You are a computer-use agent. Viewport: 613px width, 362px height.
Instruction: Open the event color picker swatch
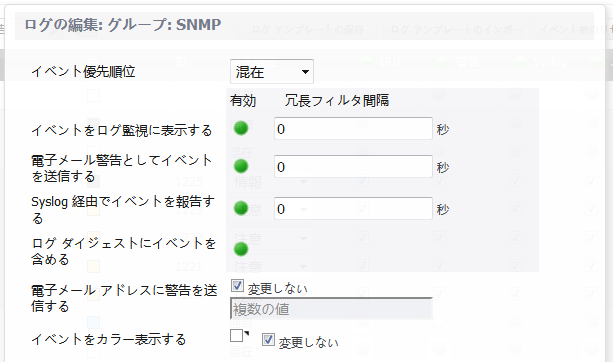(237, 335)
